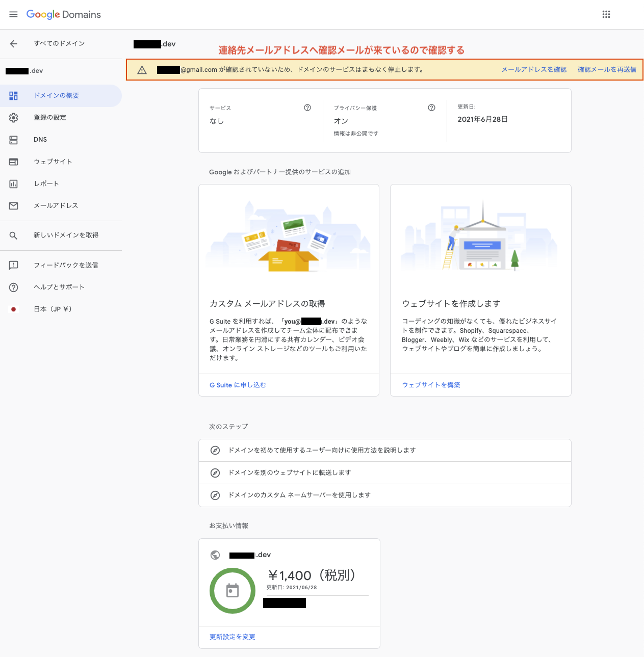Click ウェブサイトを構築 link

tap(431, 385)
